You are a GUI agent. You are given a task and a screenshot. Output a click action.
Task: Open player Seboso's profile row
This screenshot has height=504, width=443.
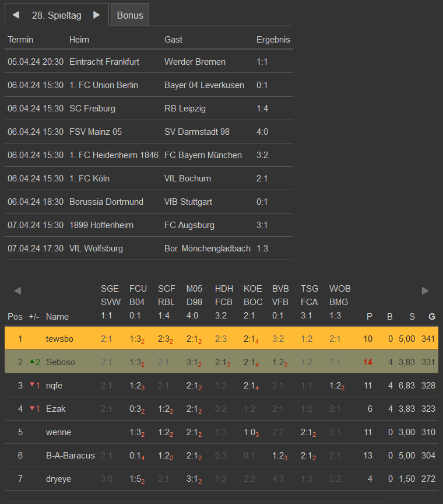pyautogui.click(x=61, y=362)
